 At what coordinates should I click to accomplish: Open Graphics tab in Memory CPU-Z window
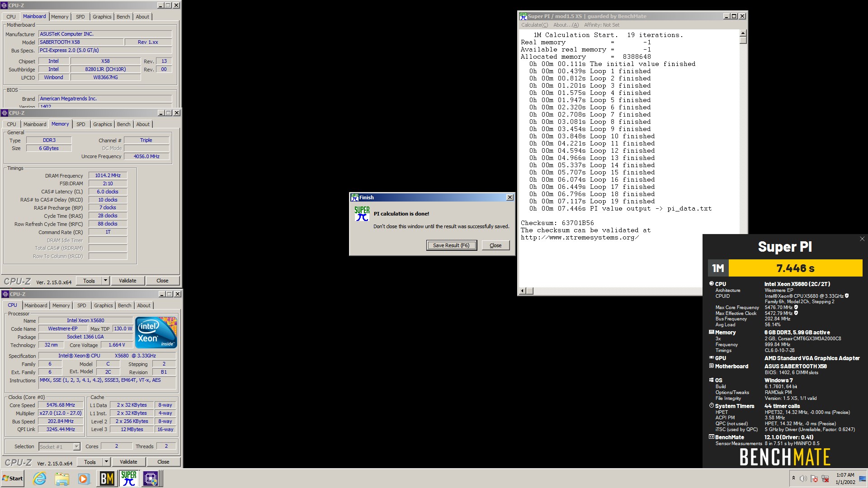pos(102,124)
